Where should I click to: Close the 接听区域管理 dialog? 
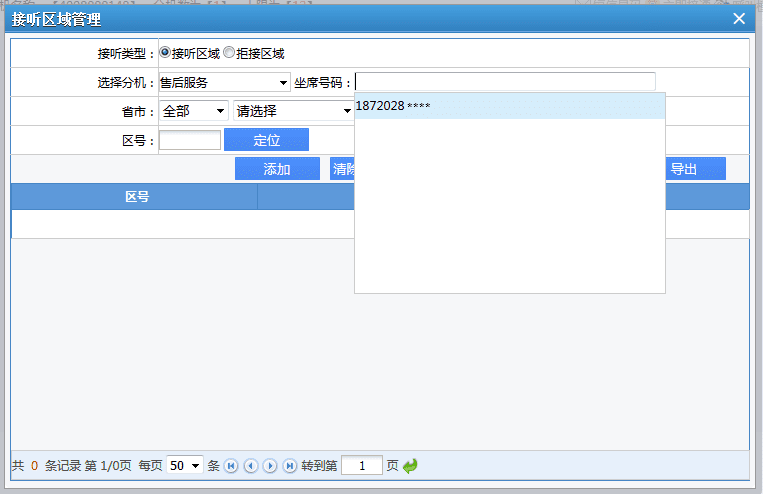tap(739, 18)
